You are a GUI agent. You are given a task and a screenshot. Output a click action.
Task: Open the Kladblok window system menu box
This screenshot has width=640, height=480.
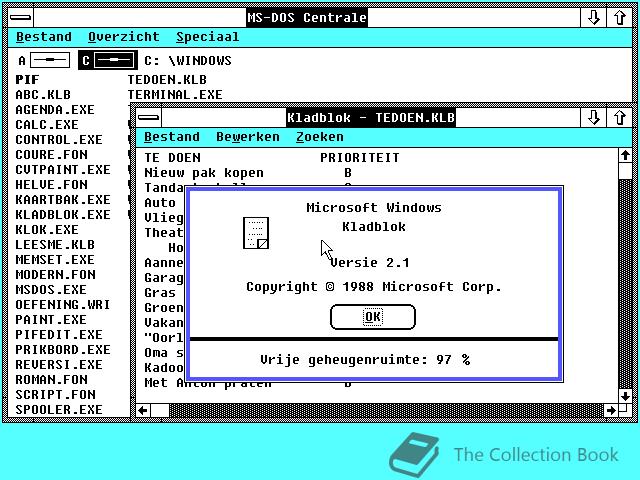[149, 118]
